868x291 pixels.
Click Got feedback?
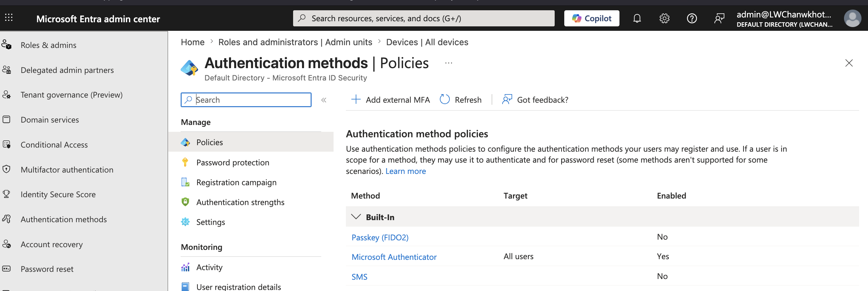point(535,100)
